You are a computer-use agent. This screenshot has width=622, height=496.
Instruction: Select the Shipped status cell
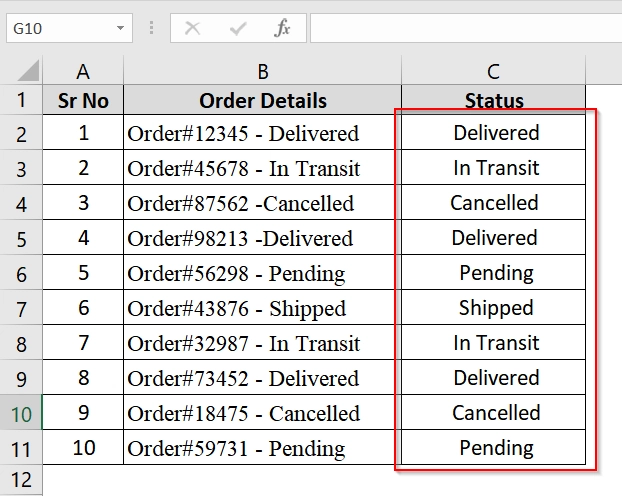point(493,308)
